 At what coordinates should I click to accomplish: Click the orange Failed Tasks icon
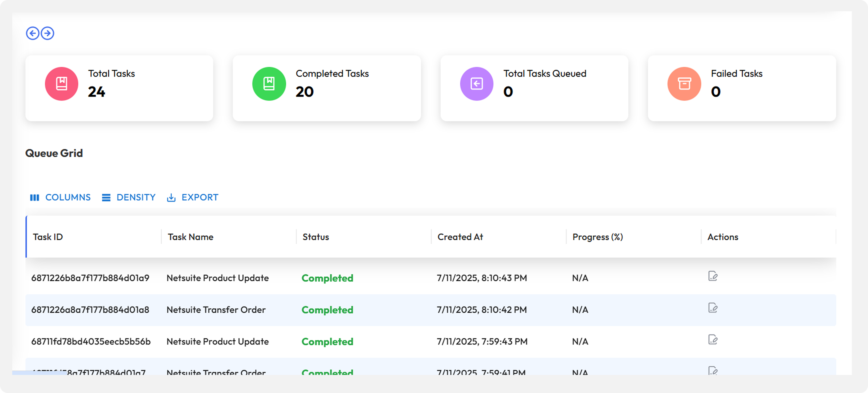pyautogui.click(x=684, y=84)
